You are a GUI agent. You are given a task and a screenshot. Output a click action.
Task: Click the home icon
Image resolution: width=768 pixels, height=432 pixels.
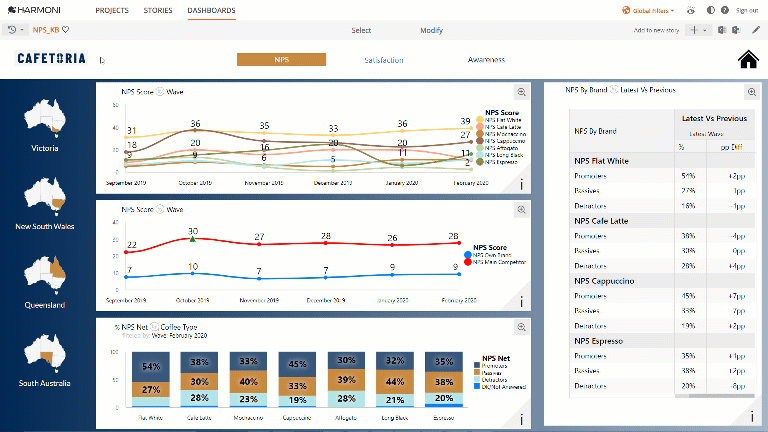(748, 59)
